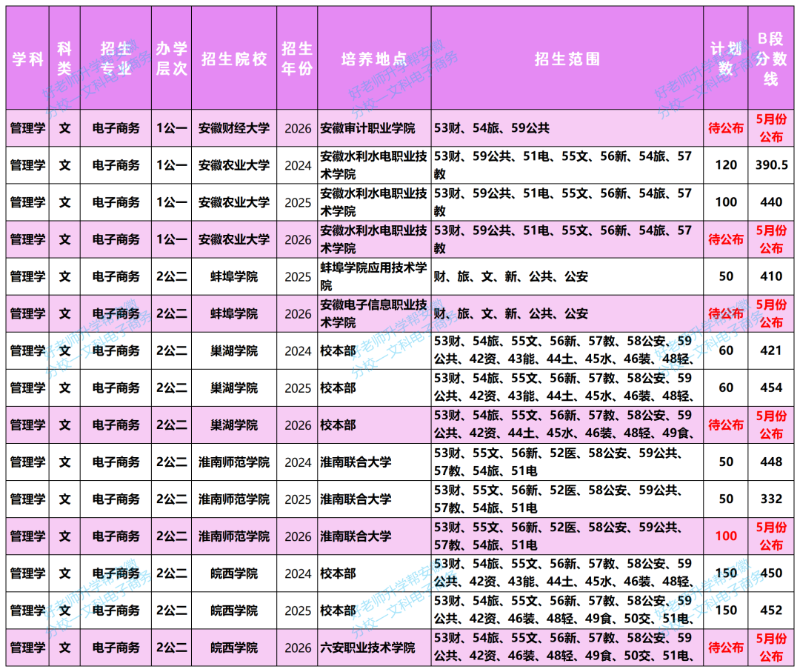Click 待公布 in the 蚌埠学院 2026 row
This screenshot has height=672, width=800.
pyautogui.click(x=725, y=314)
